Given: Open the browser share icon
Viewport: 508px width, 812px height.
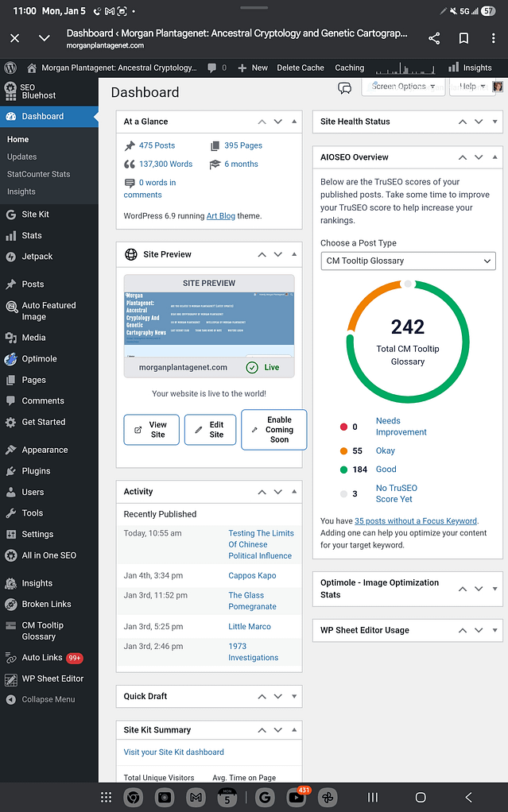Looking at the screenshot, I should pyautogui.click(x=434, y=38).
